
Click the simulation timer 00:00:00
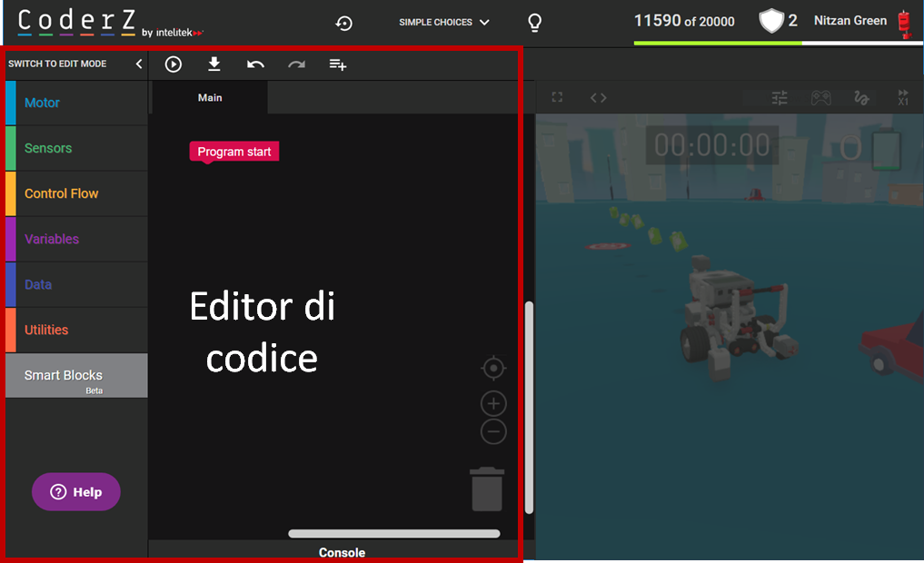tap(712, 145)
